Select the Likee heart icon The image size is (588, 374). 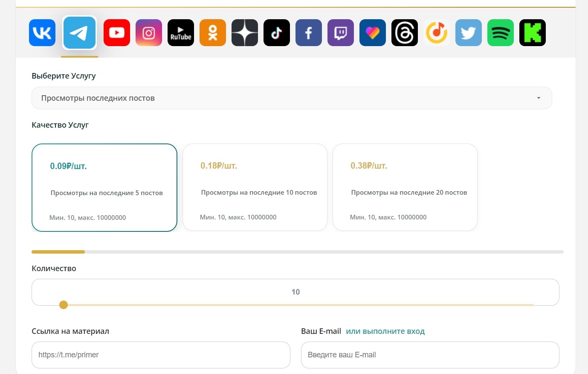pyautogui.click(x=373, y=33)
